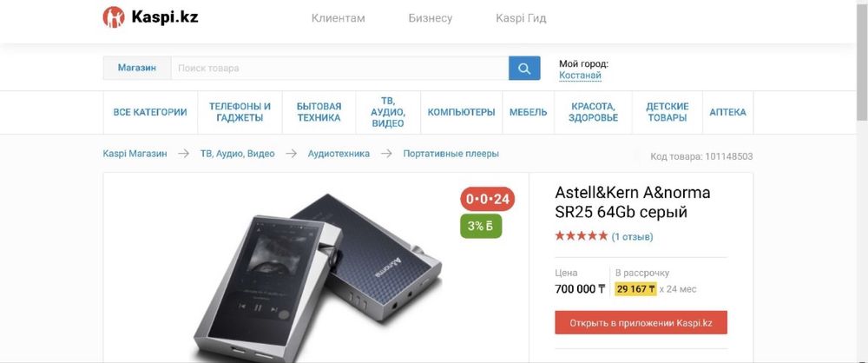Viewport: 868px width, 363px height.
Task: Change city by clicking Костанай
Action: (x=580, y=76)
